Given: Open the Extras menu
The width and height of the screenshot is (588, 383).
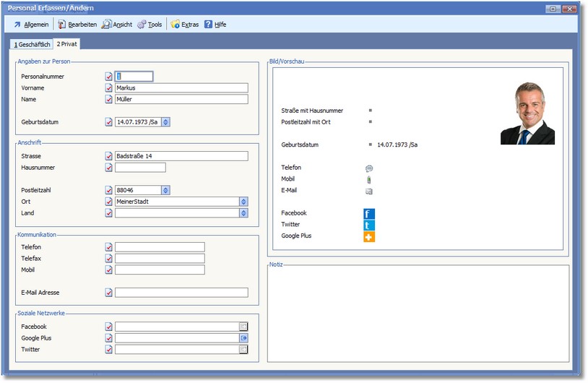Looking at the screenshot, I should 185,25.
